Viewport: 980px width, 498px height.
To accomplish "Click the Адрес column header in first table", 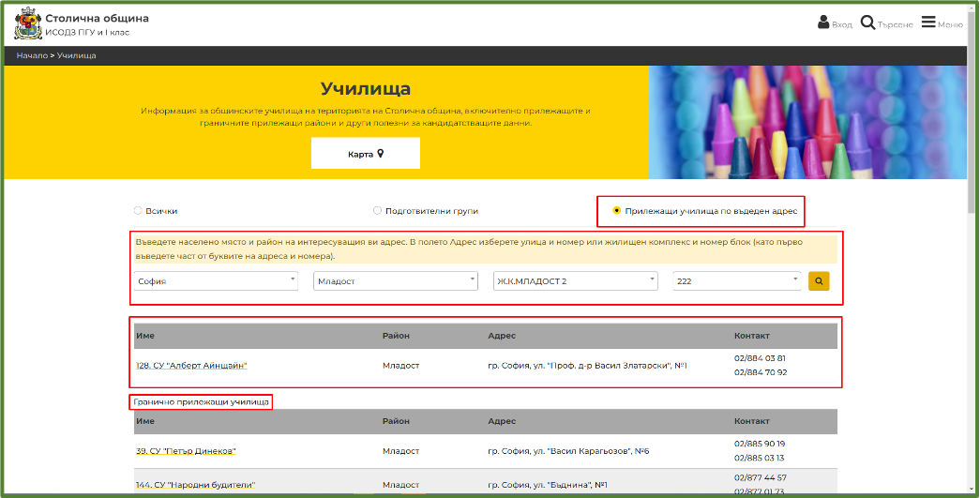I will 502,336.
